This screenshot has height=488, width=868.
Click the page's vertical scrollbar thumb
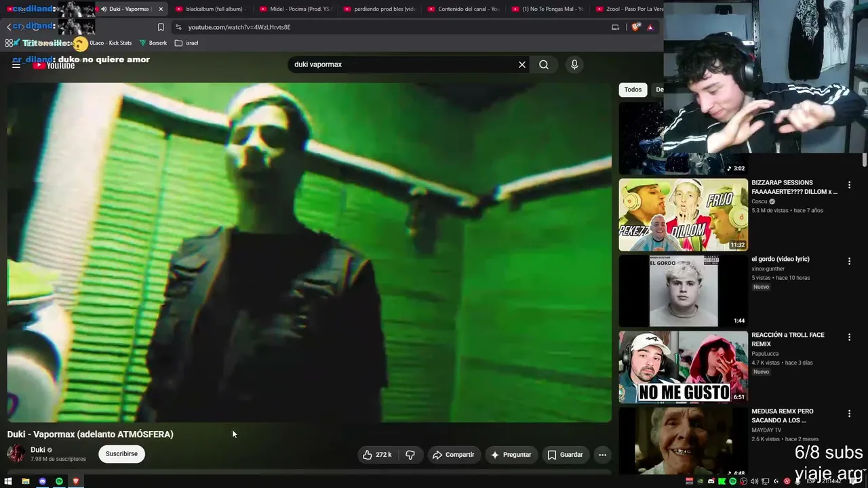click(865, 160)
